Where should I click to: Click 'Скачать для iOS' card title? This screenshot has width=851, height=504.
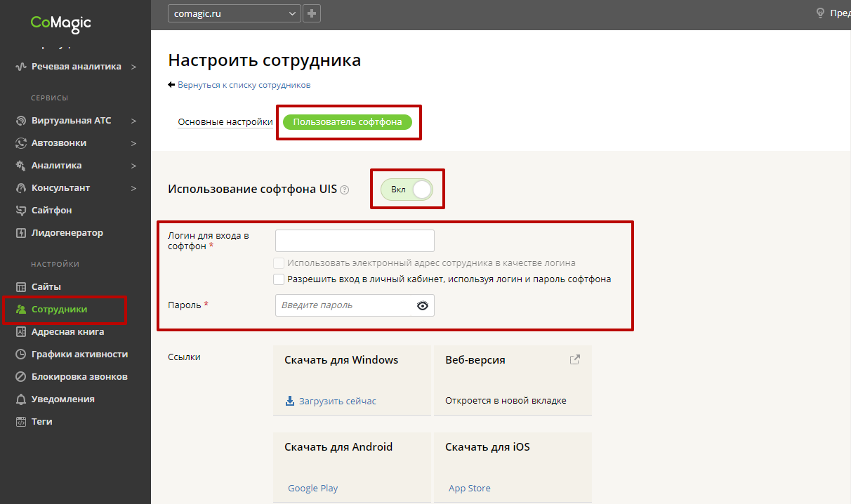[487, 447]
